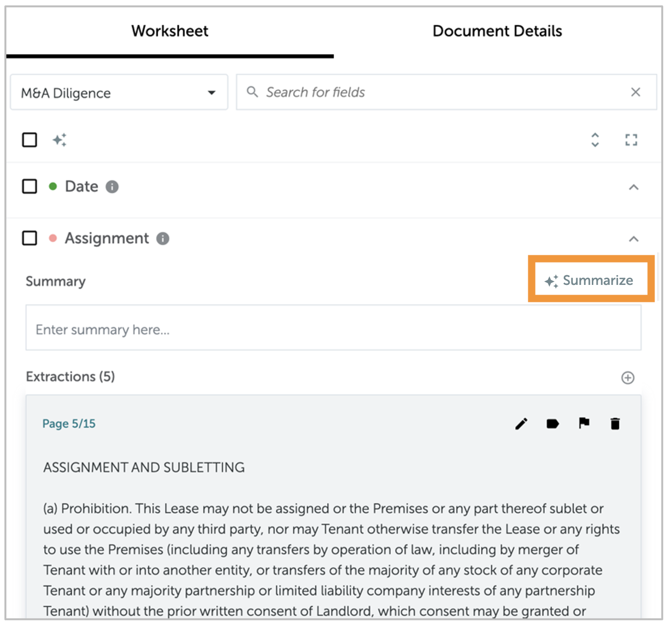Flag the Page 5/15 extraction
Image resolution: width=672 pixels, height=630 pixels.
click(x=584, y=423)
